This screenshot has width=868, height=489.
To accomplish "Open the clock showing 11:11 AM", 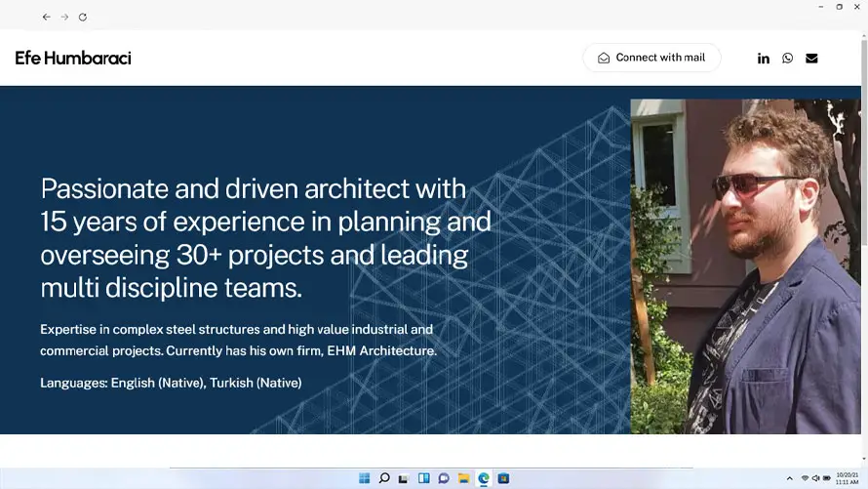I will coord(847,478).
